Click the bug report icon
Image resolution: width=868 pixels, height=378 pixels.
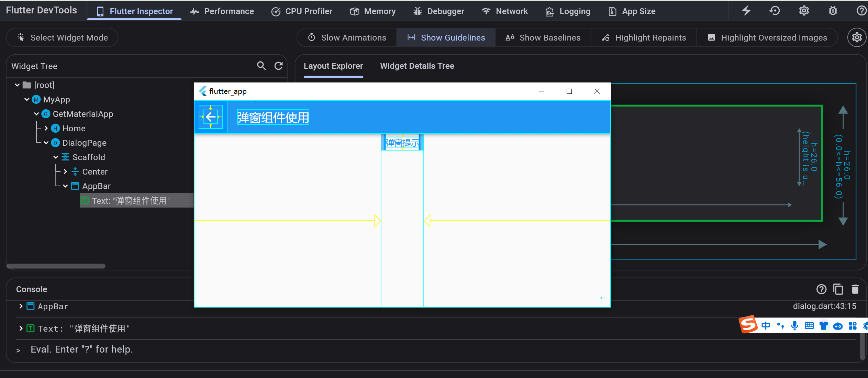coord(833,11)
